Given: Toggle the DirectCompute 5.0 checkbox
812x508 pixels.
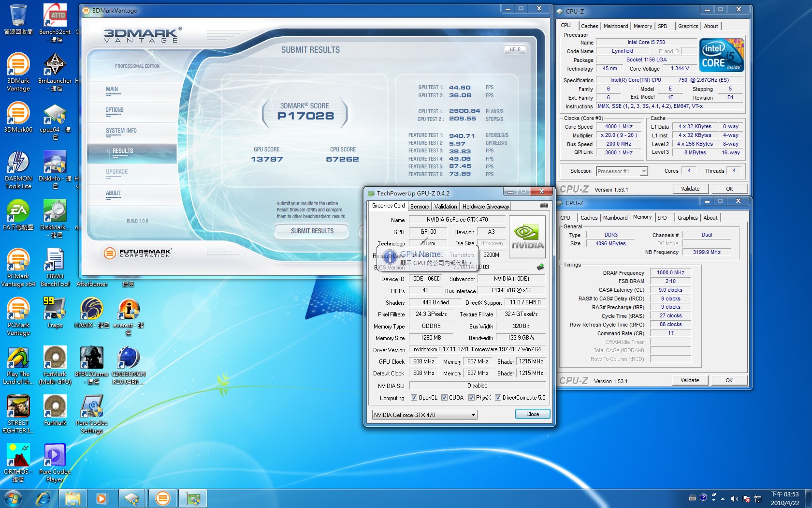Looking at the screenshot, I should 498,398.
